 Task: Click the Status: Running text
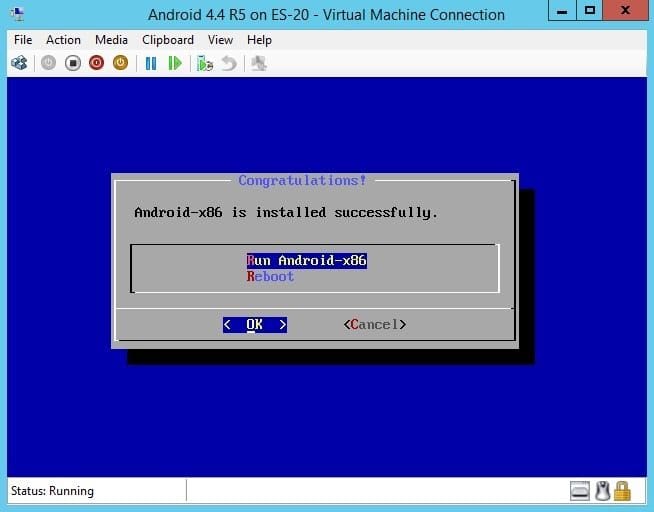point(52,491)
